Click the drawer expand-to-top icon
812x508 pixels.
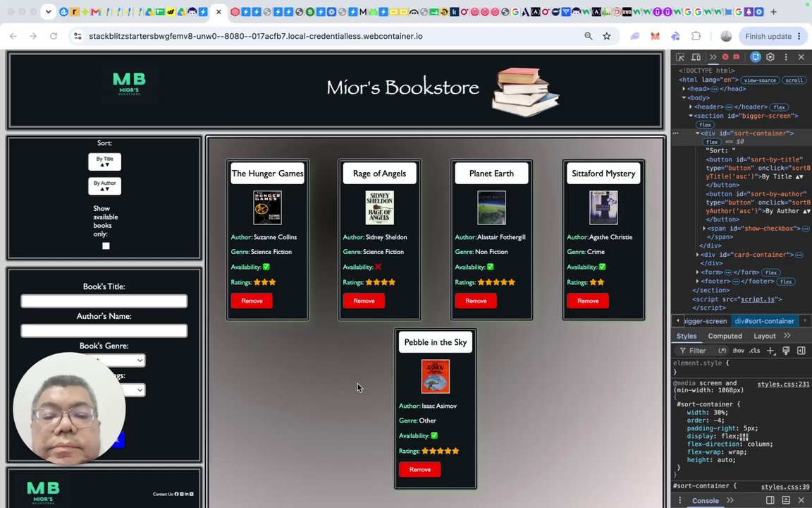point(786,500)
